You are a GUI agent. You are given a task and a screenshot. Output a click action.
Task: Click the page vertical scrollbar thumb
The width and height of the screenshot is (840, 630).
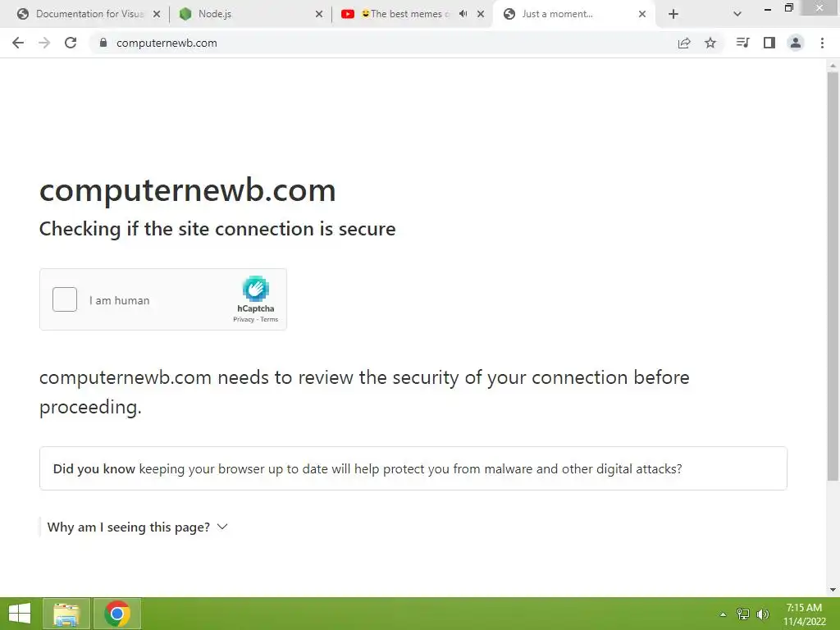(833, 276)
